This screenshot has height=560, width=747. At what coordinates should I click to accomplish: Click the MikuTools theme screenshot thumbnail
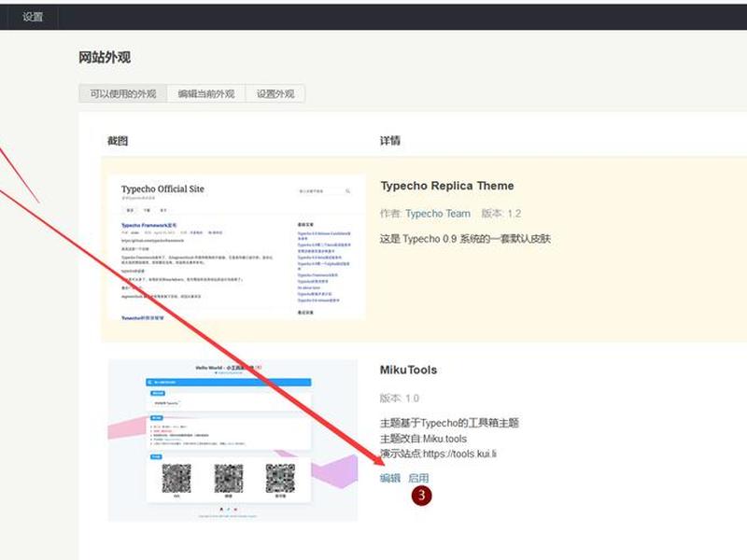233,440
